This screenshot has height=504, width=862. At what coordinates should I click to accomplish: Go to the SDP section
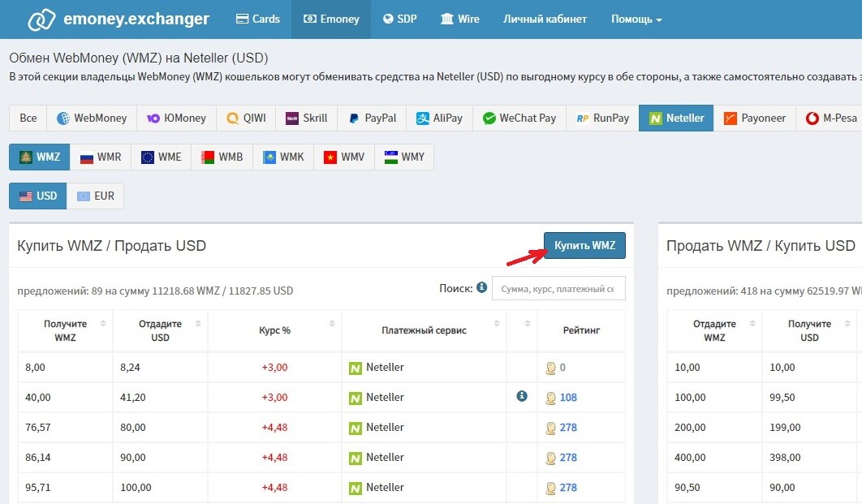(x=399, y=19)
